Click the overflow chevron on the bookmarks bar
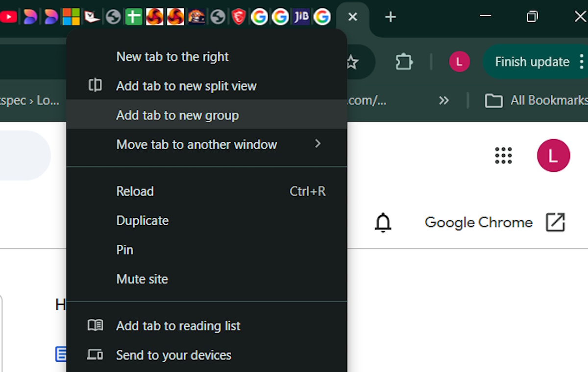Screen dimensions: 588x372 443,100
